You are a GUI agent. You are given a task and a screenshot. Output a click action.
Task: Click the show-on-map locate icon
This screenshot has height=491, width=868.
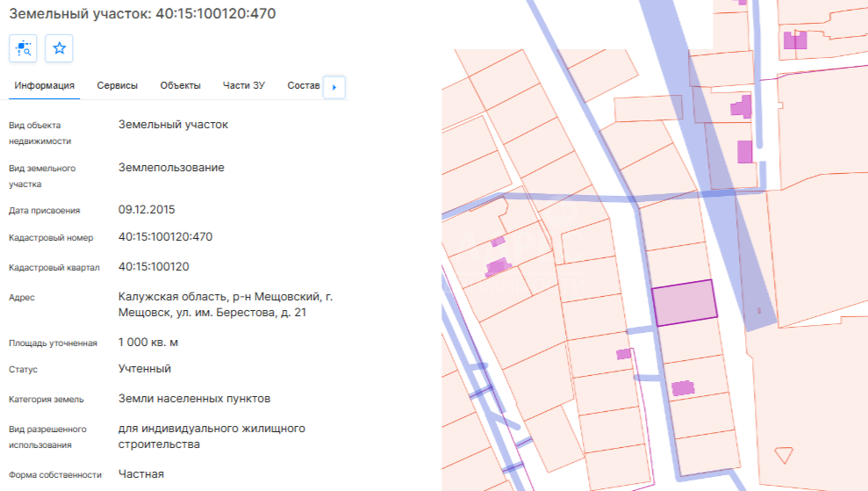click(x=23, y=49)
